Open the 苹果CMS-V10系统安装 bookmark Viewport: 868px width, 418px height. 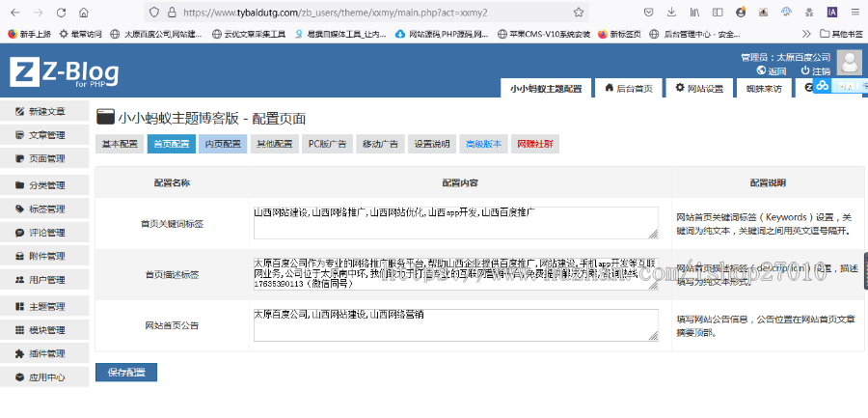544,34
